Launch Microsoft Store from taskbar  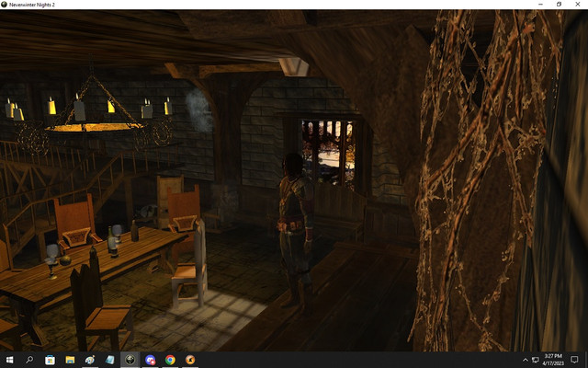coord(50,360)
